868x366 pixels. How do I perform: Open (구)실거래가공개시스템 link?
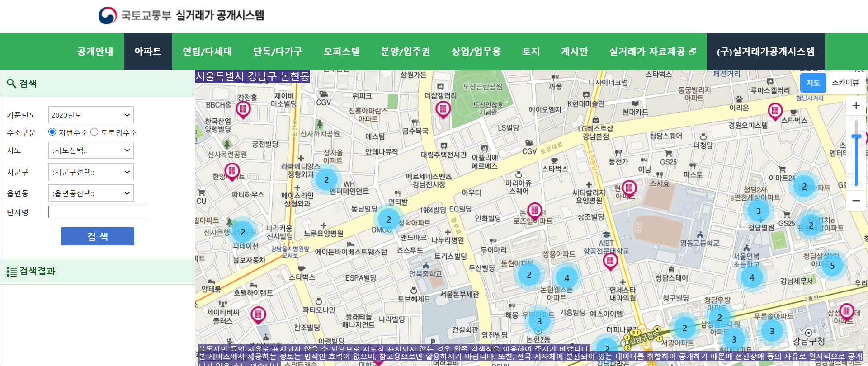click(766, 52)
